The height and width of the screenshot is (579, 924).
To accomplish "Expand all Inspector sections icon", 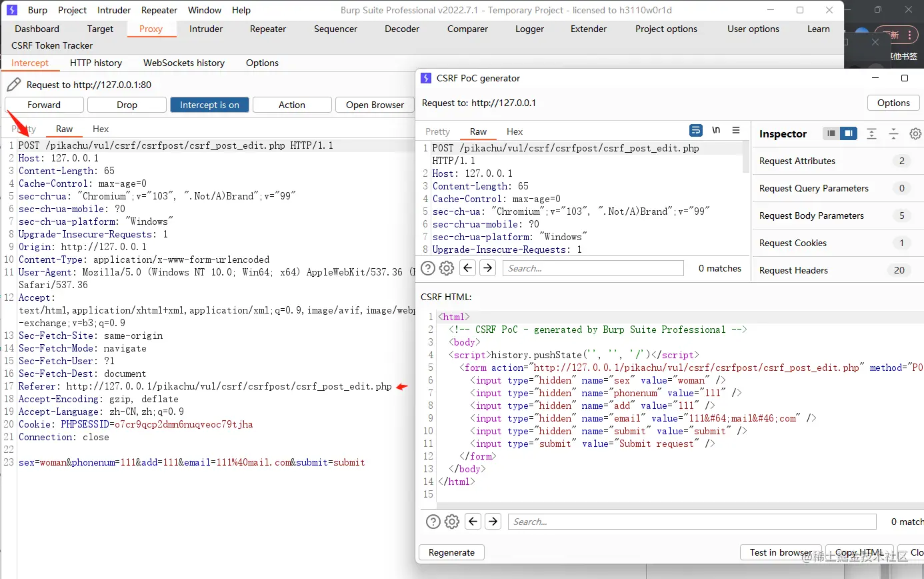I will [x=871, y=133].
